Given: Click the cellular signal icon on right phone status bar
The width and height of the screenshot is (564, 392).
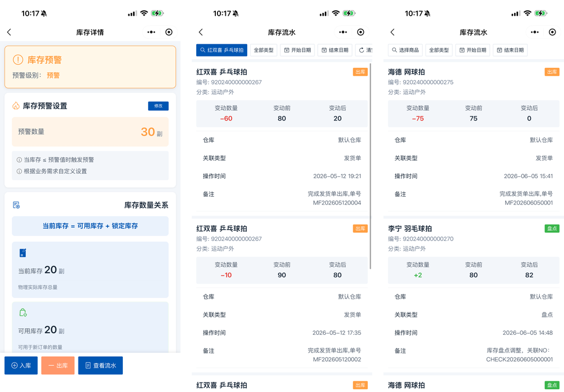Looking at the screenshot, I should (x=515, y=13).
